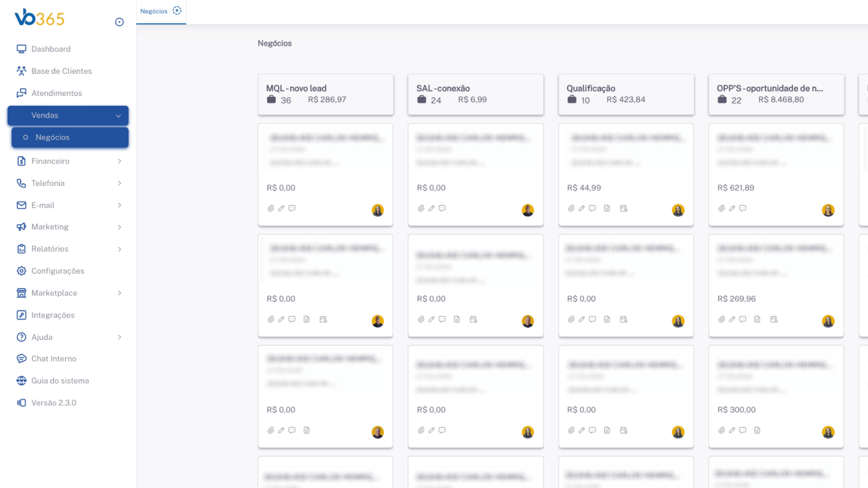Click the R$ 6,99 total in SAL header
This screenshot has height=488, width=868.
click(x=472, y=99)
